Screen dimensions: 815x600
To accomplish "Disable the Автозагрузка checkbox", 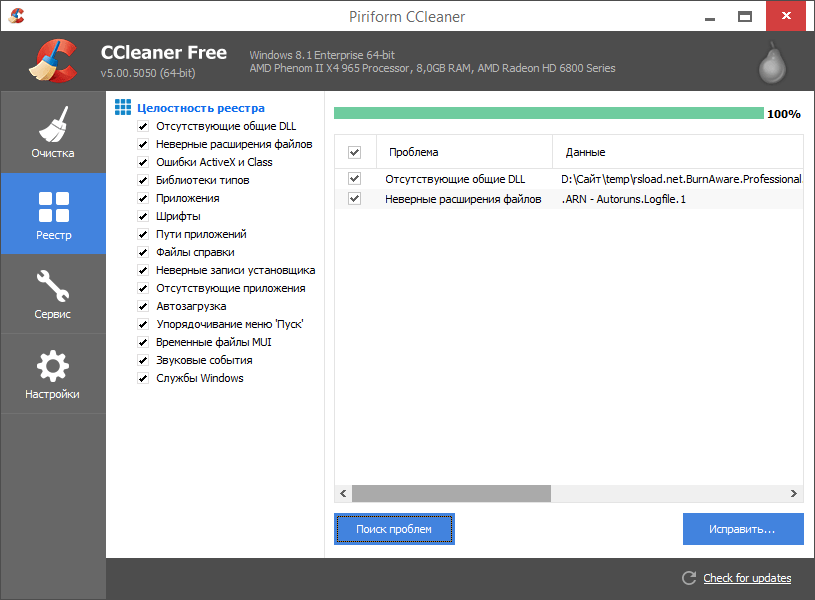I will [x=143, y=306].
